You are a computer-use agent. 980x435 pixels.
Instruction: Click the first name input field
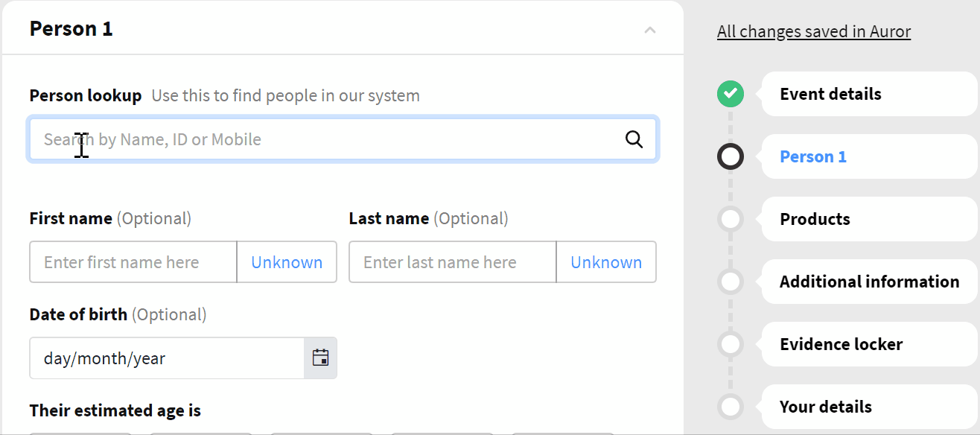point(133,262)
